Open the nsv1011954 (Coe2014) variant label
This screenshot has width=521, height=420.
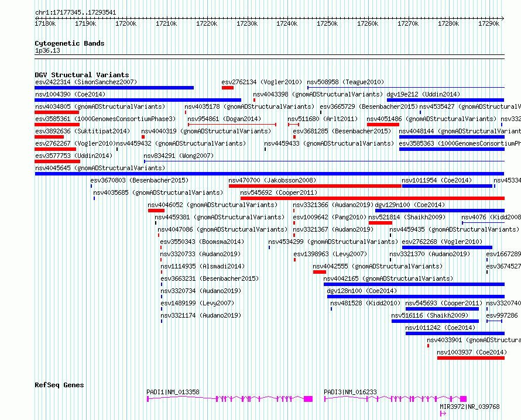(x=437, y=180)
